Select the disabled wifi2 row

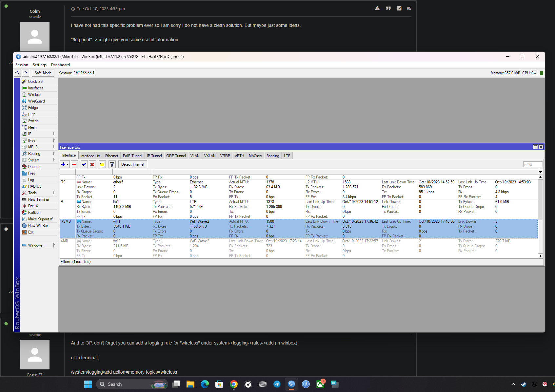coord(299,248)
